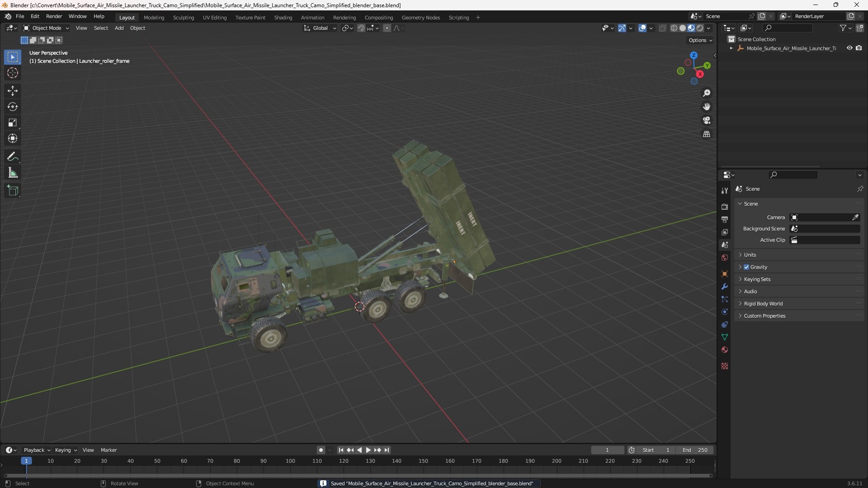Toggle camera view icon

pyautogui.click(x=707, y=120)
